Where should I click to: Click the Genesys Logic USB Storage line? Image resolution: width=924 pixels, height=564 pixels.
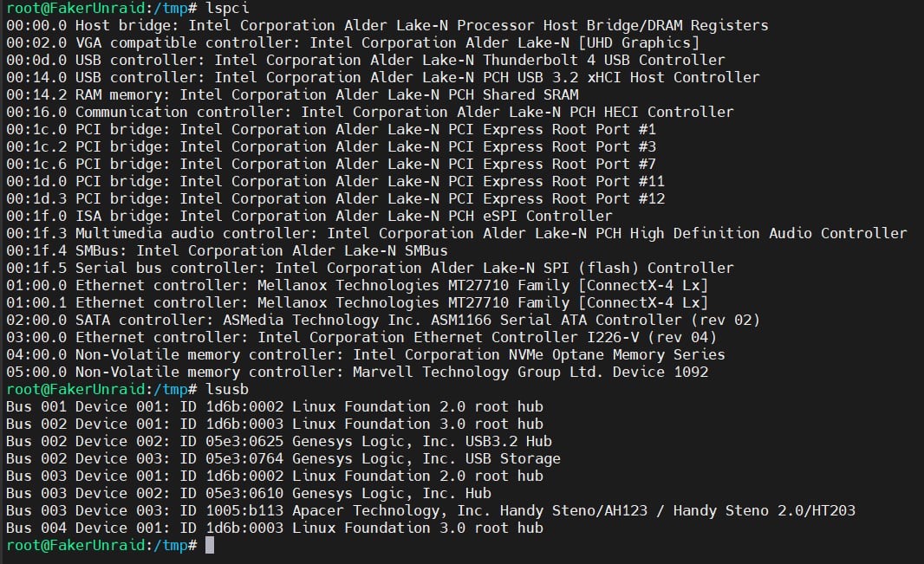tap(283, 458)
